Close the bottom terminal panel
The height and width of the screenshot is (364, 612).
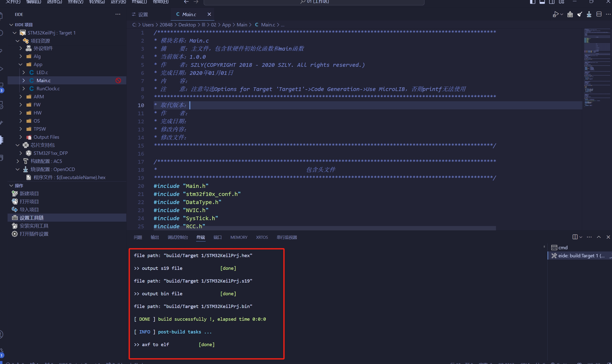point(608,237)
